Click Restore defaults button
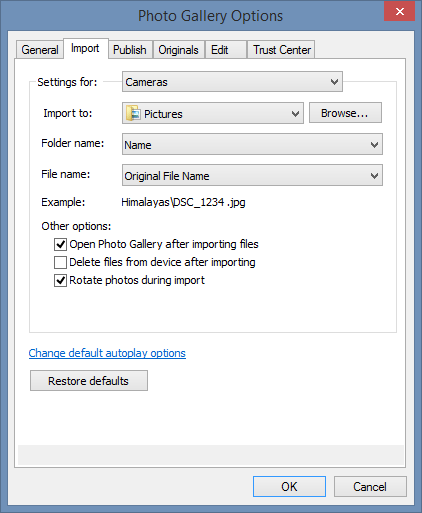This screenshot has height=513, width=422. point(89,381)
